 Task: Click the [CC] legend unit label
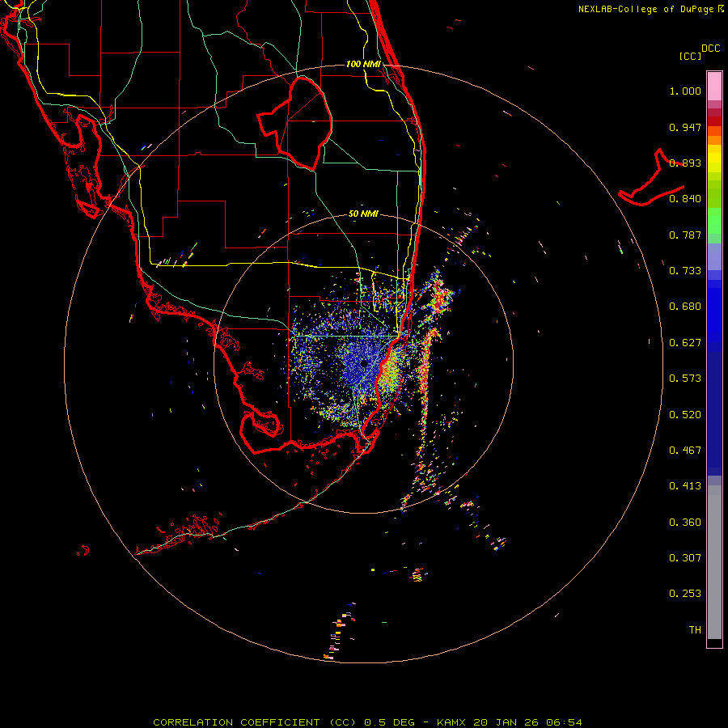[x=690, y=56]
